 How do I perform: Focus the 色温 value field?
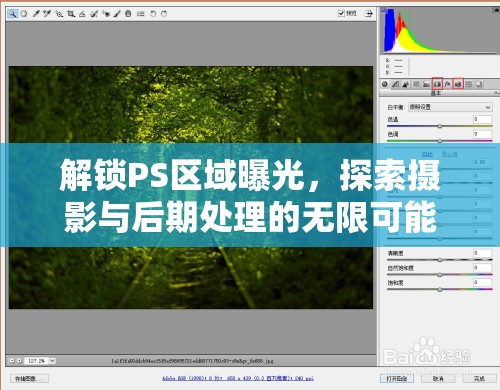[x=482, y=119]
